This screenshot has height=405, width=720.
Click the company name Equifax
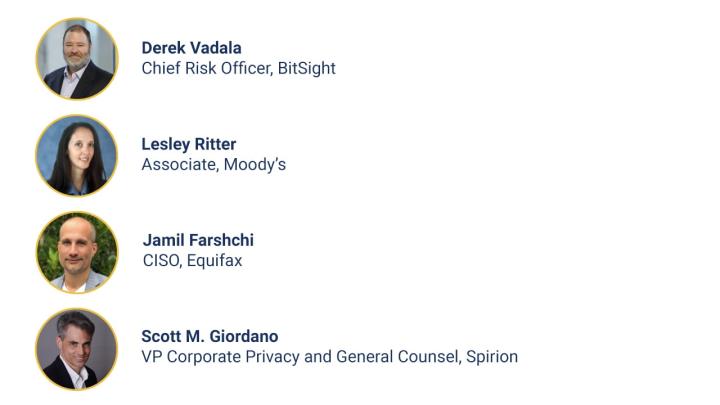[216, 261]
